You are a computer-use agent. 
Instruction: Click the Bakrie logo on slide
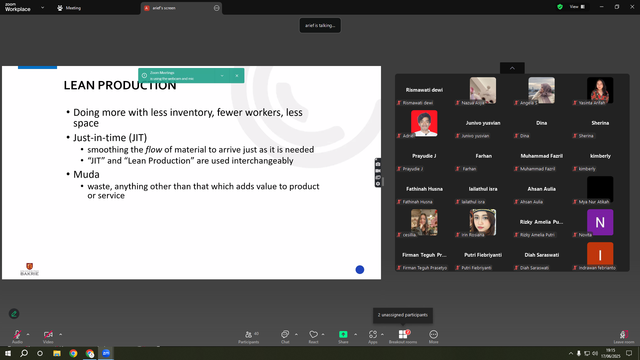(x=29, y=269)
